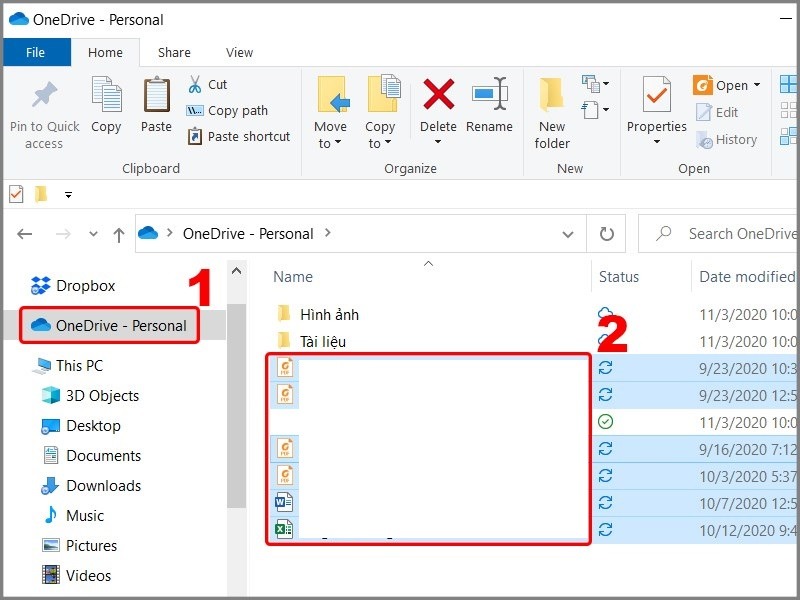Click the OneDrive cloud icon in title bar
Screen dimensions: 800x600
coord(18,19)
